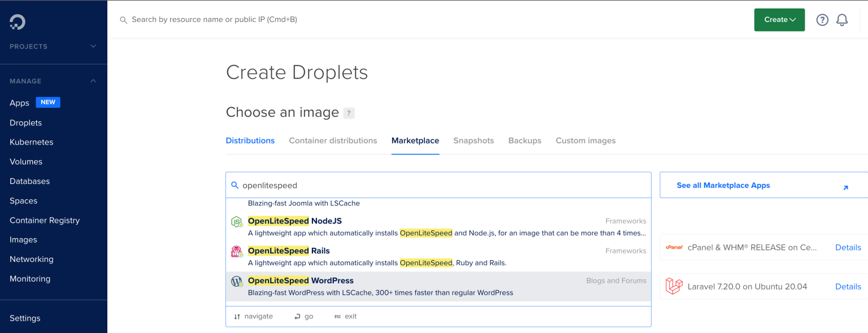Go to Droplets in the sidebar

(26, 122)
